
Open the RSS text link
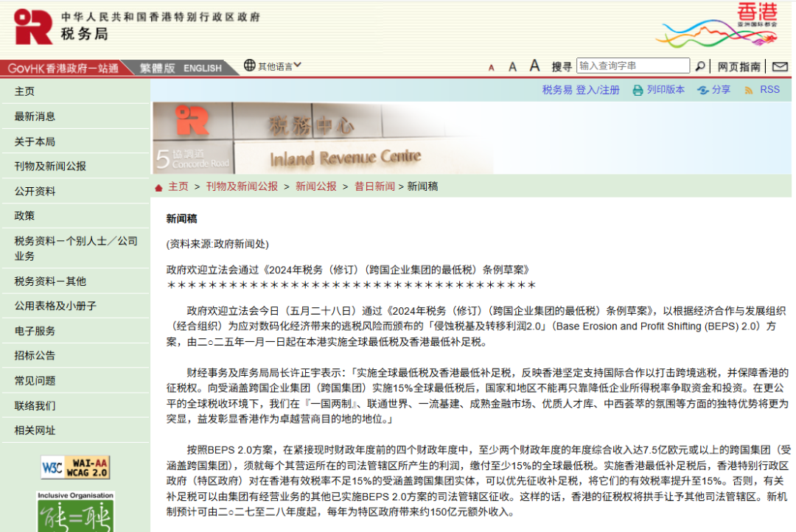point(769,89)
